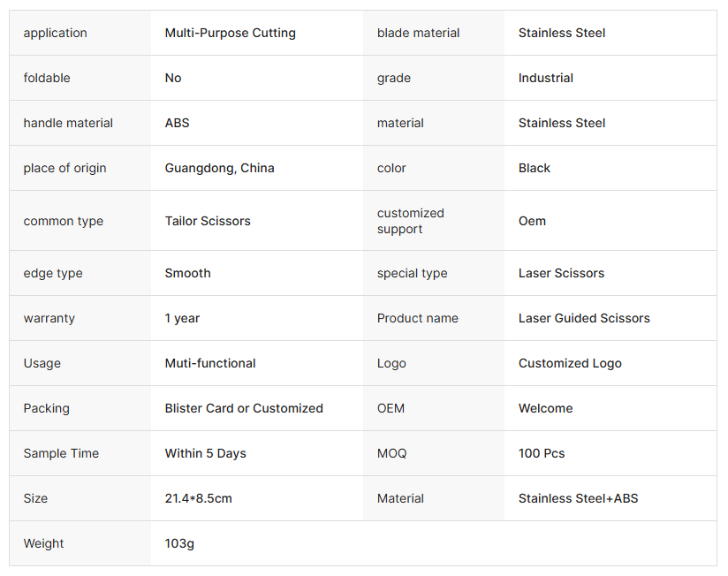
Task: Select the 'ABS' handle material value
Action: (177, 124)
